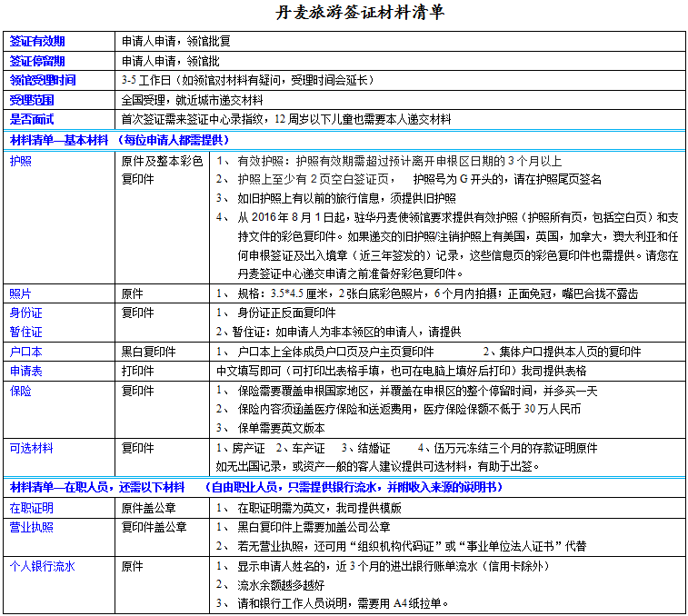This screenshot has height=616, width=688.
Task: Click the 如旧护照上有以前的旅行信息 line
Action: coord(335,198)
